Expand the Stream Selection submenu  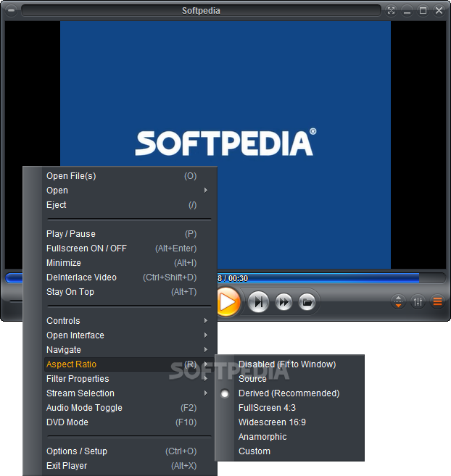point(129,393)
